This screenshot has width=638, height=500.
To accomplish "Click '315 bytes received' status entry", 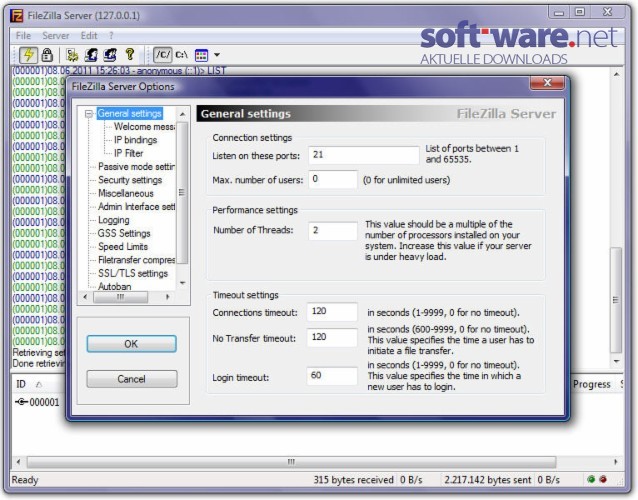I will coord(353,480).
